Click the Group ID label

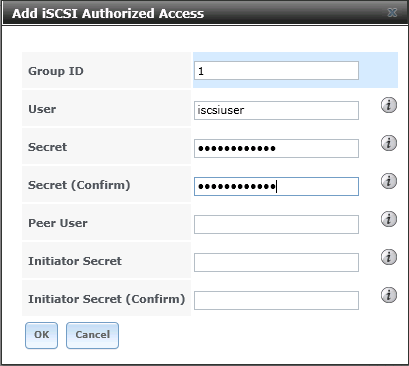click(56, 71)
